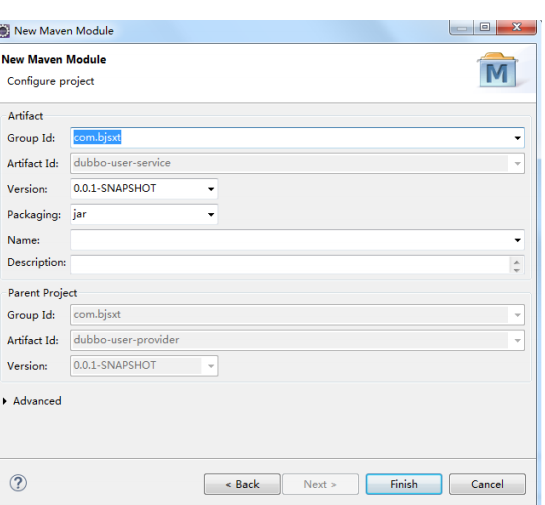
Task: Open Parent Project Version dropdown arrow
Action: point(211,366)
